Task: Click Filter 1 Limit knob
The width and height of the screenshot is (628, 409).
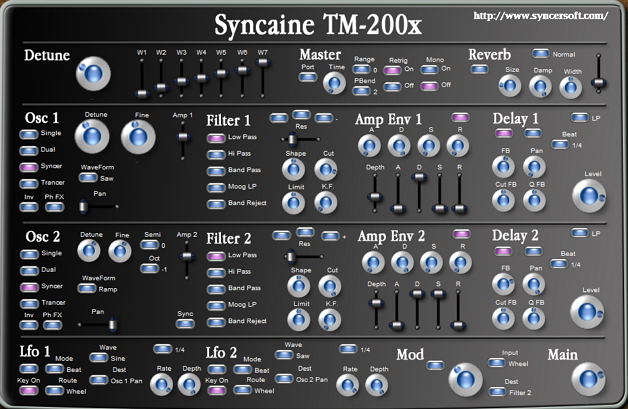Action: (294, 203)
